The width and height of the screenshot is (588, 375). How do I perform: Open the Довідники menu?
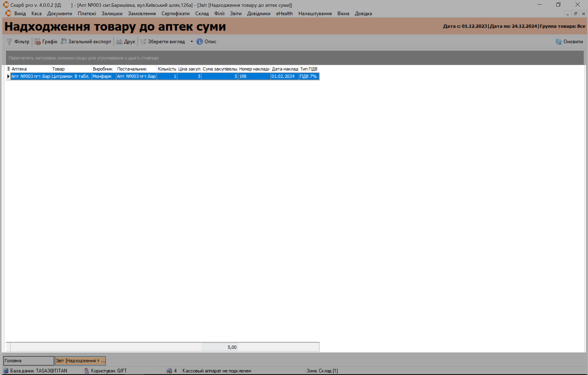pyautogui.click(x=259, y=14)
